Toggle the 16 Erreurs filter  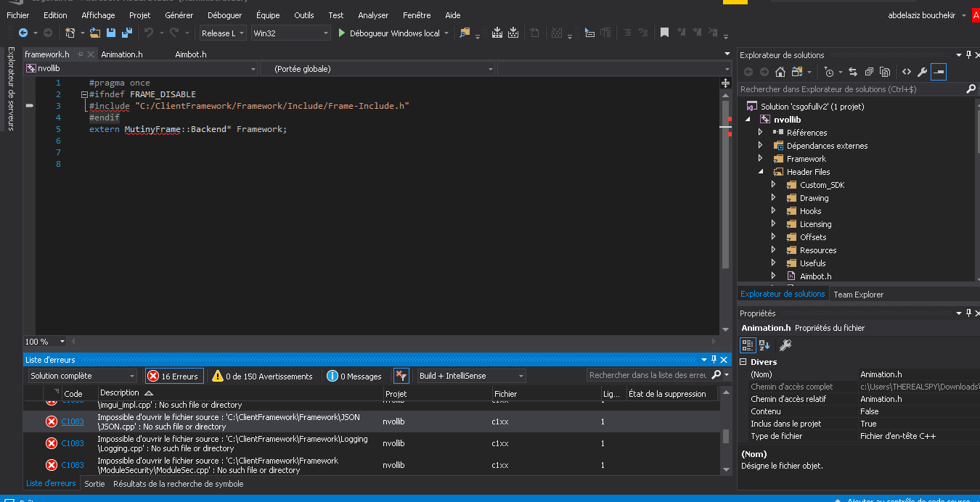174,376
